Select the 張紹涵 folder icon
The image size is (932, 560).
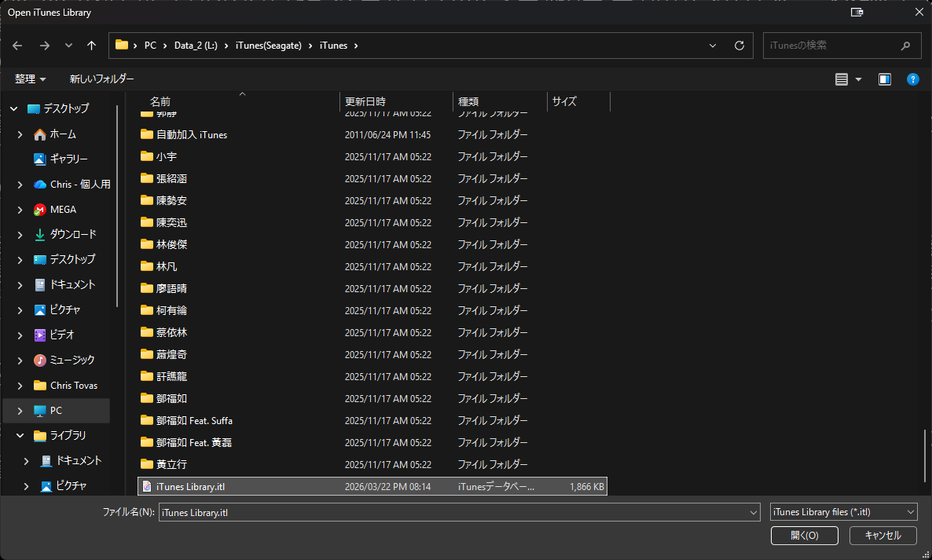[x=147, y=178]
